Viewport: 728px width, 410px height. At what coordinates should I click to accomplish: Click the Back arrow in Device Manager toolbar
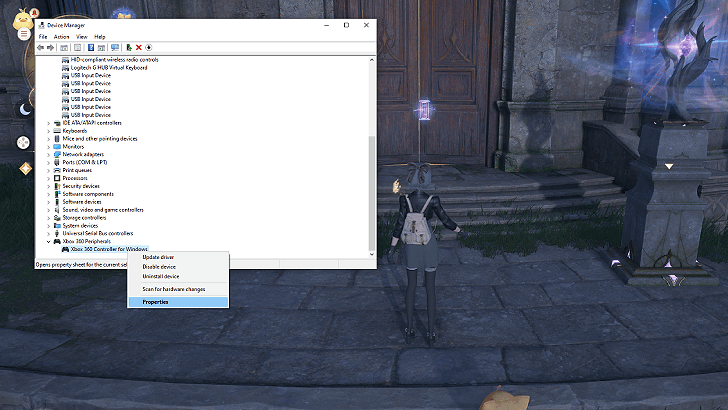(40, 47)
